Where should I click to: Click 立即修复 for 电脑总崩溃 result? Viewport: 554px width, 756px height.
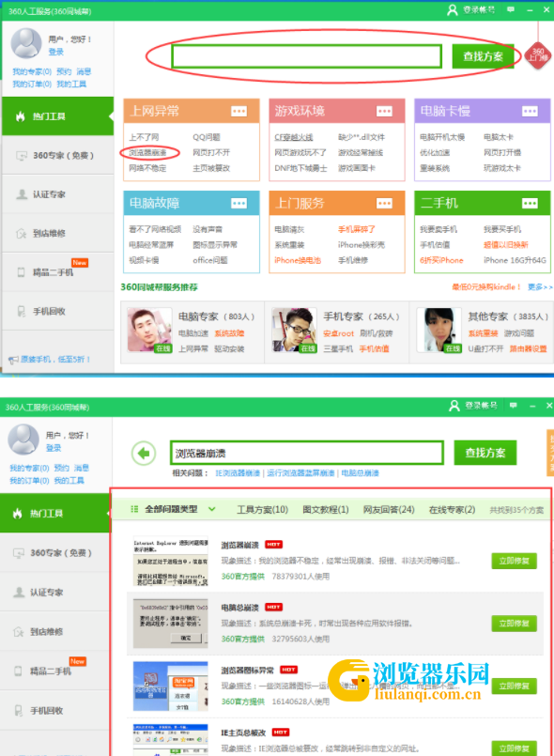[514, 624]
